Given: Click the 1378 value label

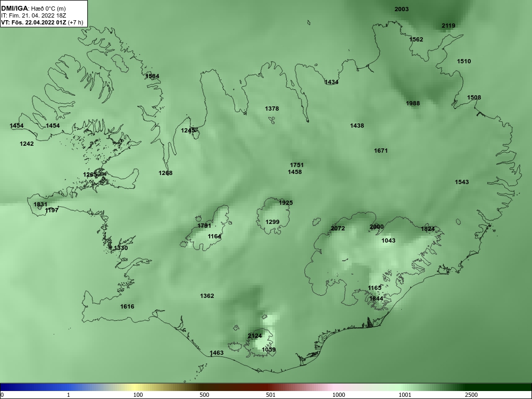Looking at the screenshot, I should coord(272,109).
